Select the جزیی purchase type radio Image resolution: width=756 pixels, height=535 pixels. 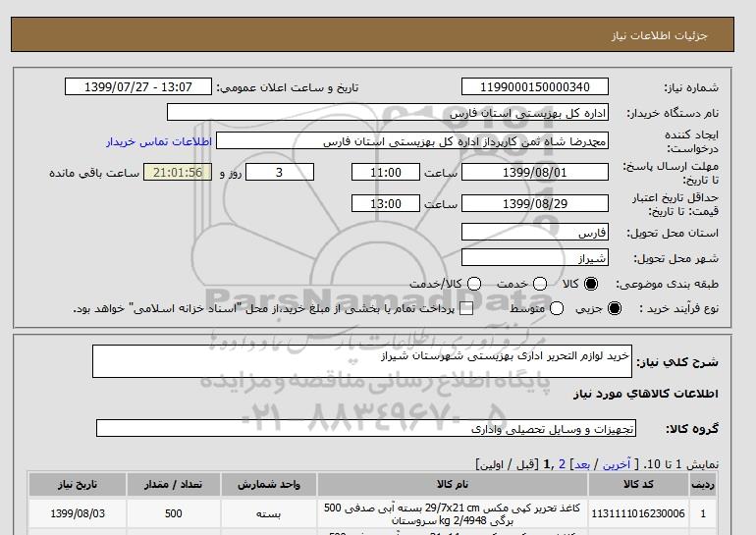pos(615,308)
